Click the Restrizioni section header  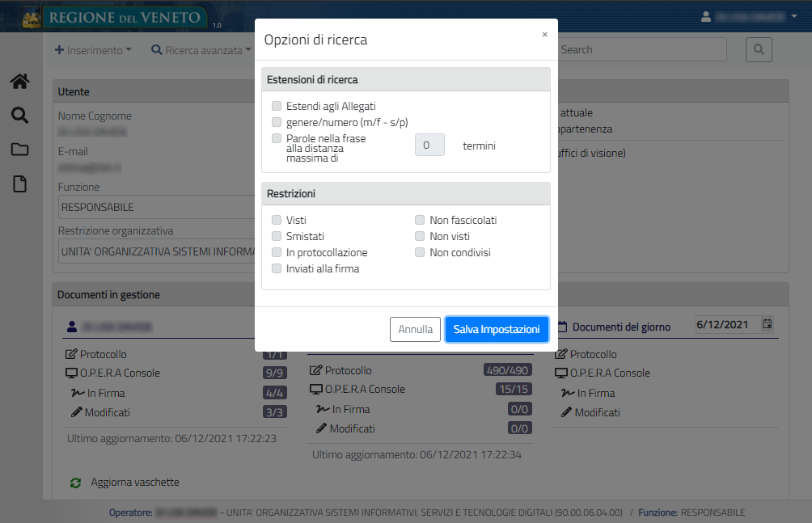click(x=406, y=194)
